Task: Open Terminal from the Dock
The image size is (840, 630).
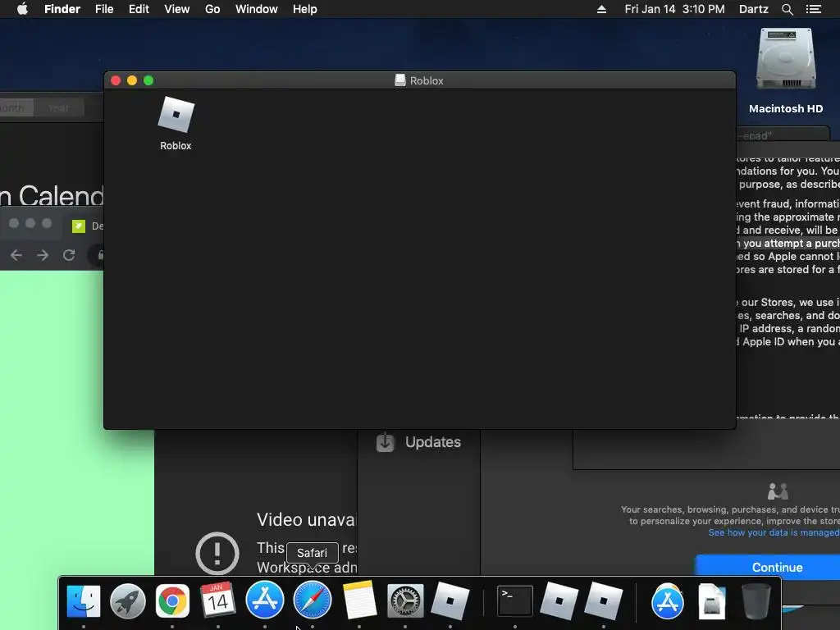Action: (x=515, y=600)
